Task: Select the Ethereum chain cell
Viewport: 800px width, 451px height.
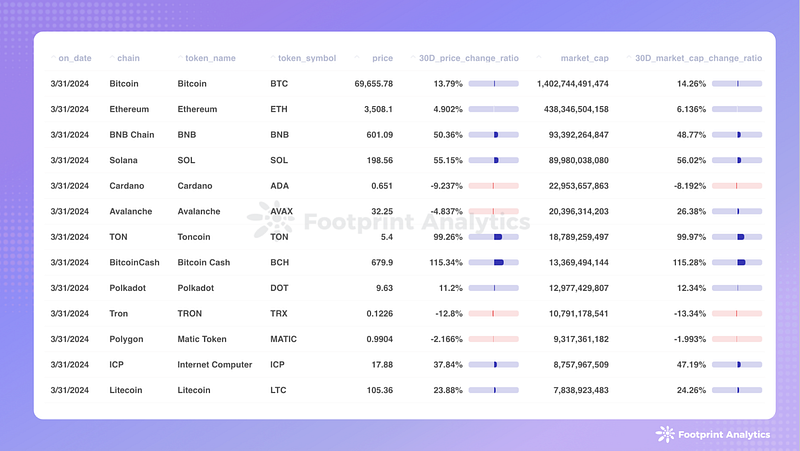Action: [x=129, y=109]
